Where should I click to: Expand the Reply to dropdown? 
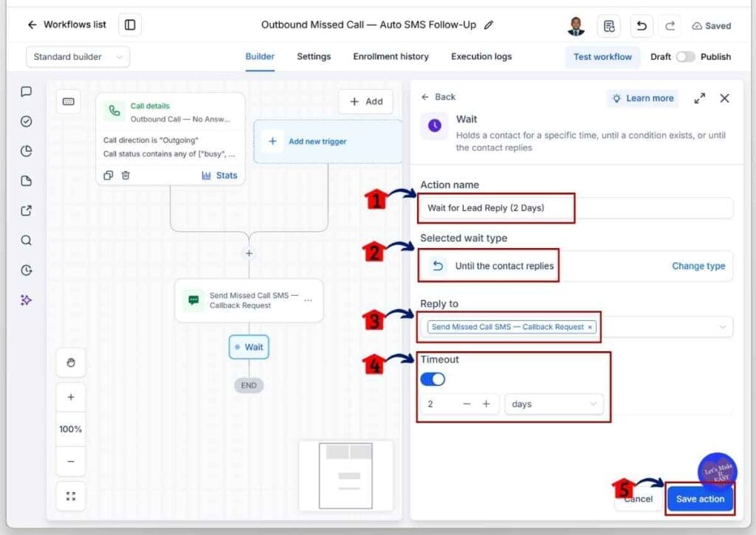[722, 327]
